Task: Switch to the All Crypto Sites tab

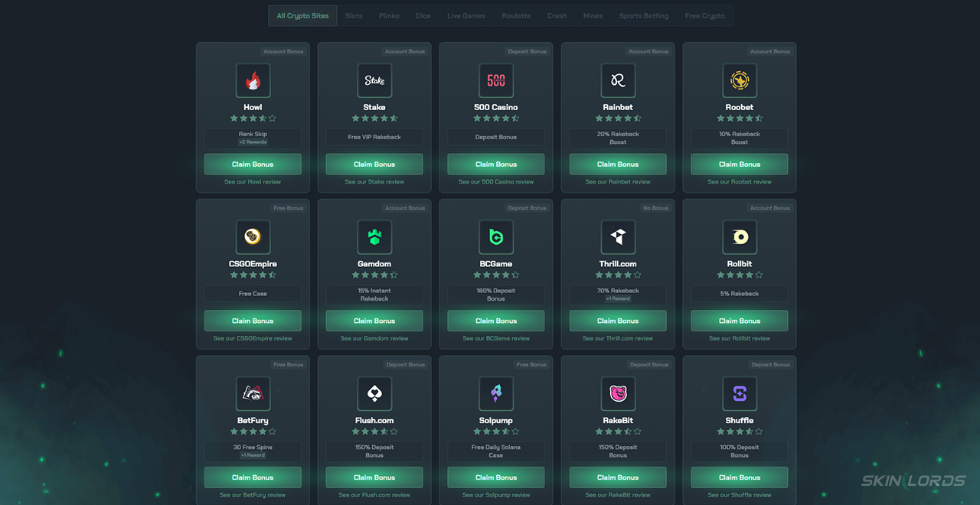Action: pyautogui.click(x=302, y=15)
